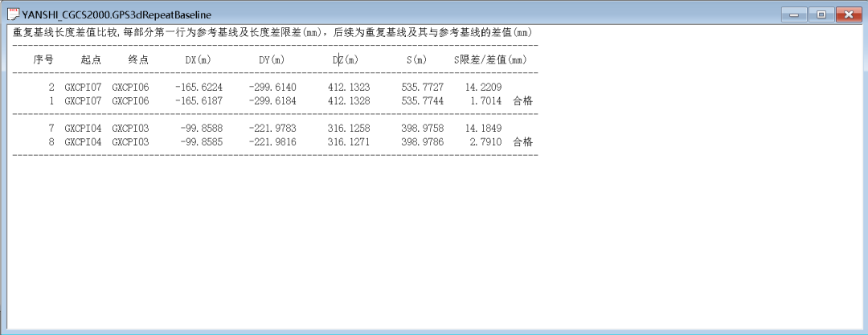868x335 pixels.
Task: Click the limit value 14.1849
Action: (x=483, y=129)
